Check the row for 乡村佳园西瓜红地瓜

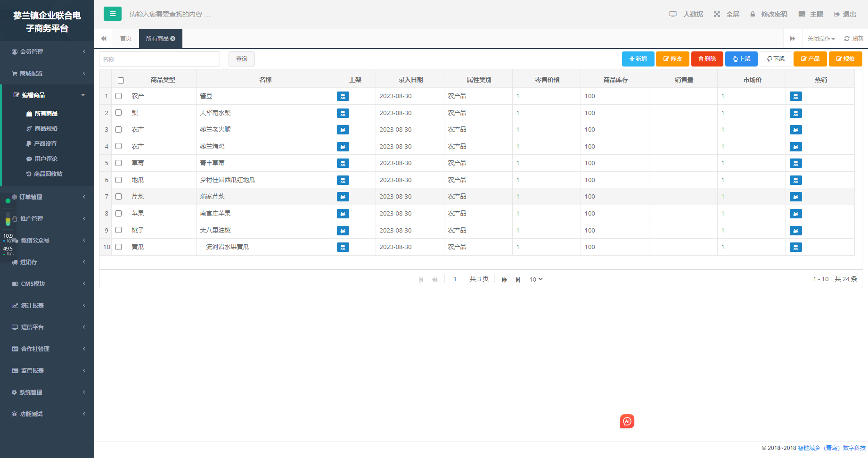click(x=119, y=180)
